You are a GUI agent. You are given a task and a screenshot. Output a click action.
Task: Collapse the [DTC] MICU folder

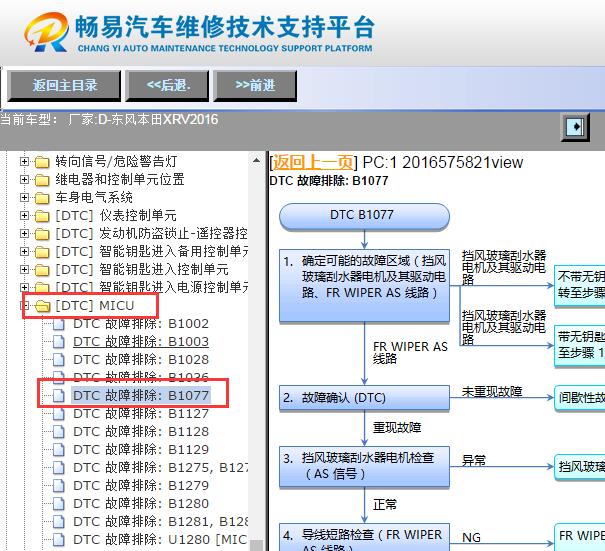[x=24, y=306]
